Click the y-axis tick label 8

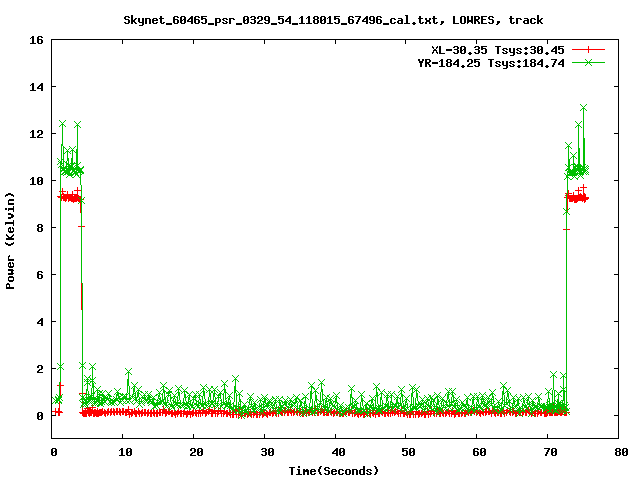[x=40, y=228]
